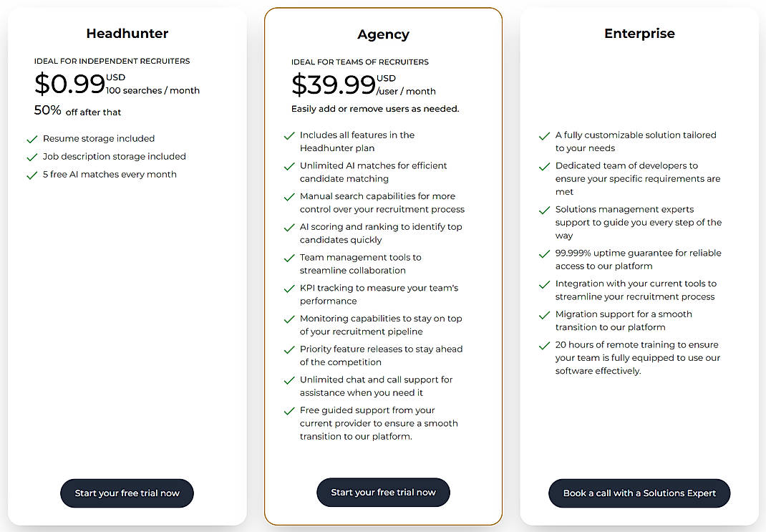Click the checkmark next to 20 hours remote training
This screenshot has height=532, width=766.
(x=545, y=345)
